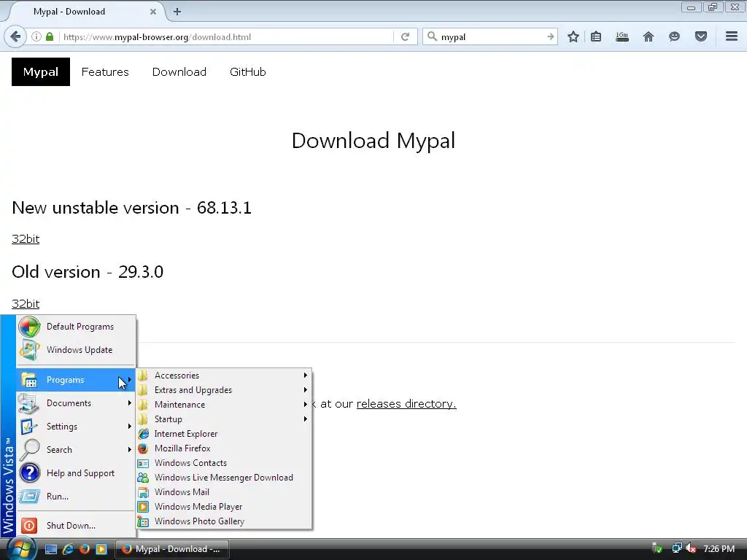The image size is (747, 560).
Task: Open Windows Mail
Action: point(223,492)
